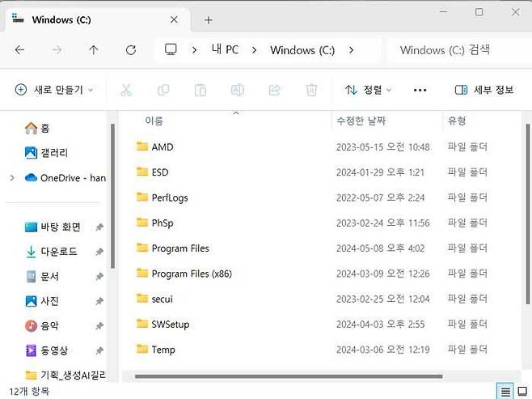Sort by the 수정한 날짜 column header

361,121
